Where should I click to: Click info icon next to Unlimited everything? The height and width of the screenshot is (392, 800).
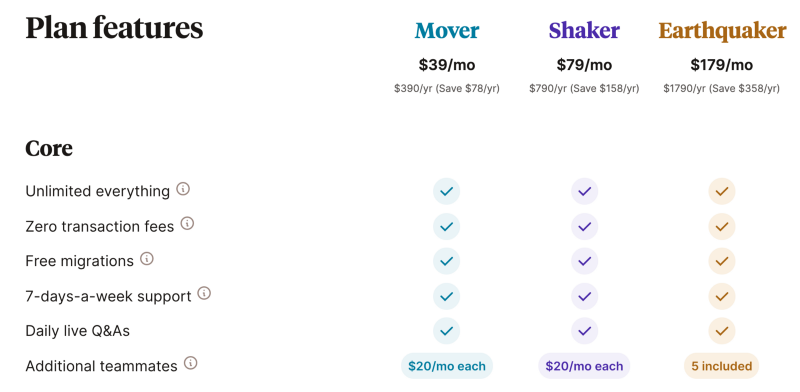(x=183, y=189)
